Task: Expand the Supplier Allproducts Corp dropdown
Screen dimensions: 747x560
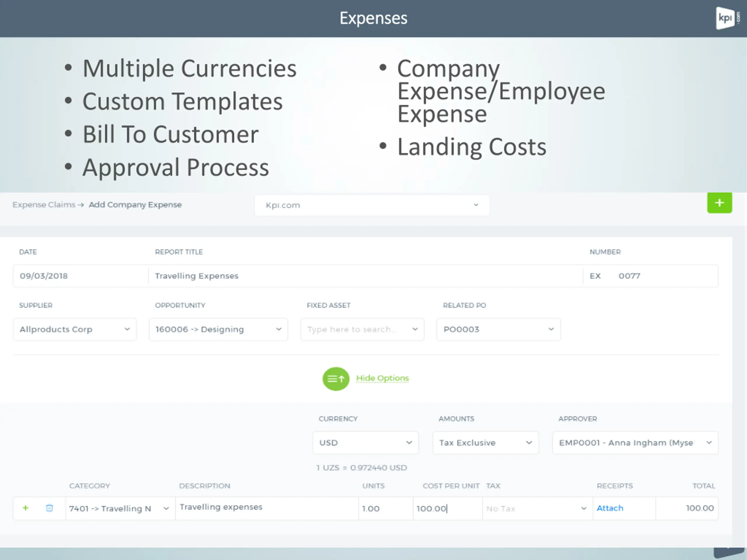Action: point(75,329)
